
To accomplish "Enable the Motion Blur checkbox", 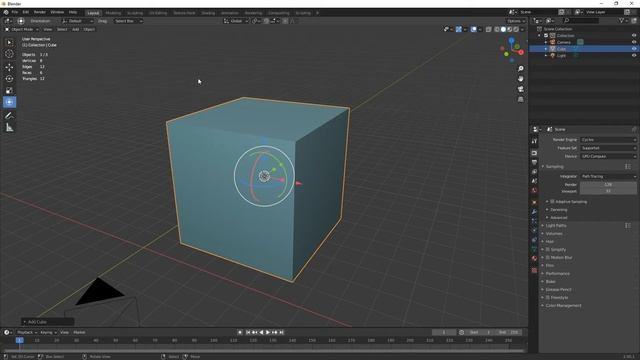I will [548, 258].
